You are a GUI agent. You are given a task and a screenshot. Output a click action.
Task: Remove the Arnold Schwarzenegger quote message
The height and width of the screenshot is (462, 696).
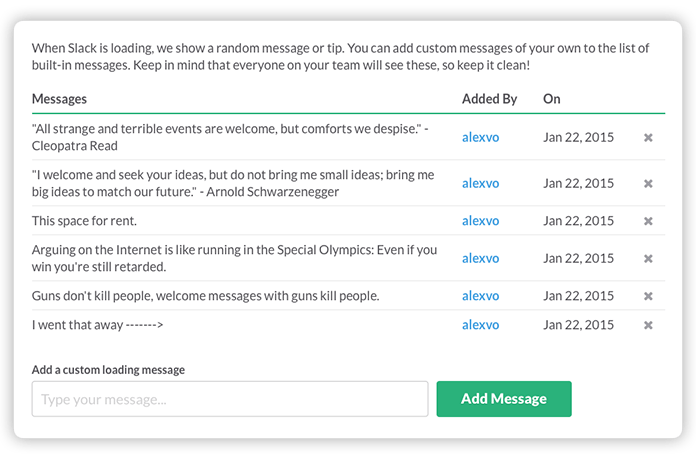click(x=648, y=183)
